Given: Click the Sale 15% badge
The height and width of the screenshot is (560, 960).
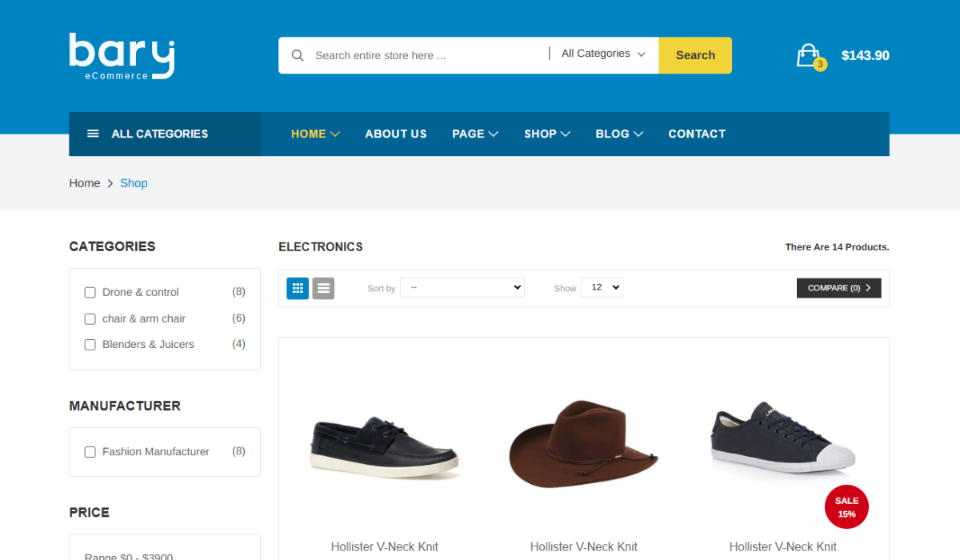Looking at the screenshot, I should 846,507.
